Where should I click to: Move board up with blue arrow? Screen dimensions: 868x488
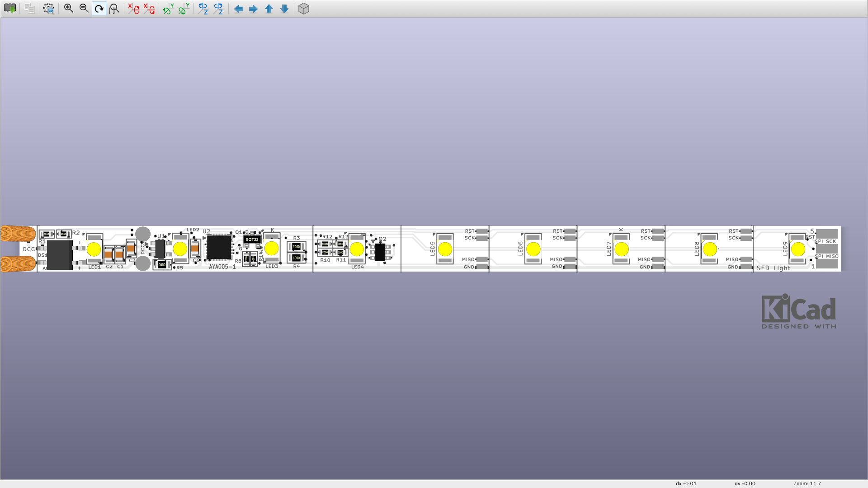(269, 9)
